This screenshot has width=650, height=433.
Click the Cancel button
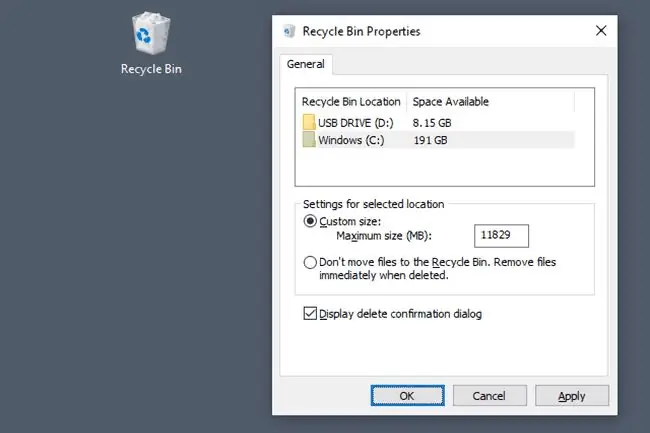pos(490,396)
